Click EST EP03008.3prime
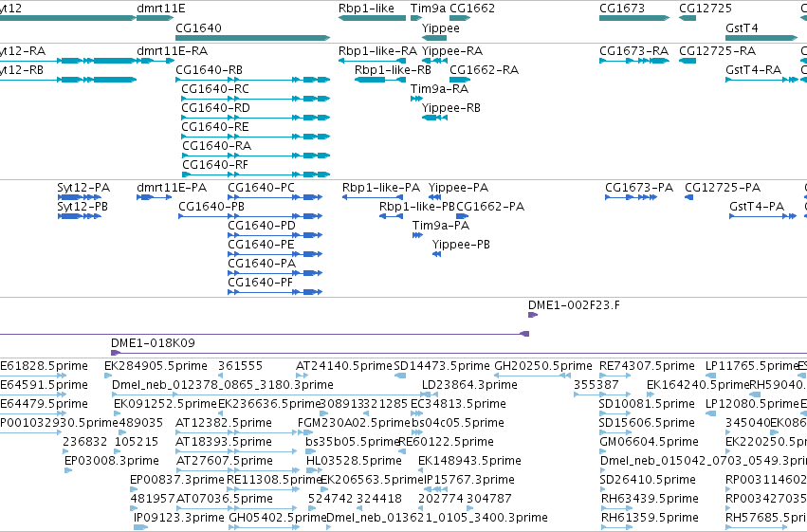Screen dimensions: 807x532 click(x=111, y=462)
